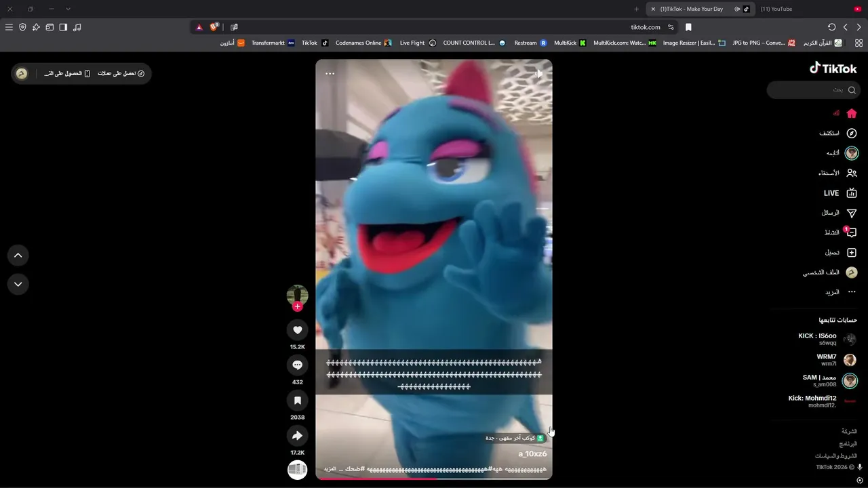Switch to the TikTok - Make Your Day tab
This screenshot has height=488, width=868.
pyautogui.click(x=700, y=9)
